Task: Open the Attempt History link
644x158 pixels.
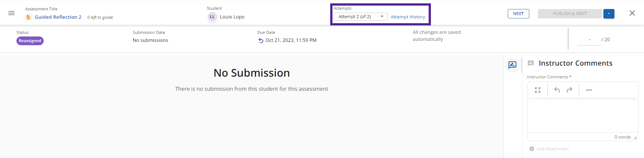Action: coord(408,17)
